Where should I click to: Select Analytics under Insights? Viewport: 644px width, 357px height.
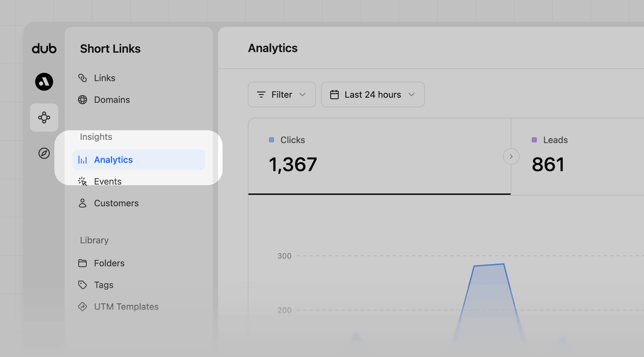tap(138, 160)
